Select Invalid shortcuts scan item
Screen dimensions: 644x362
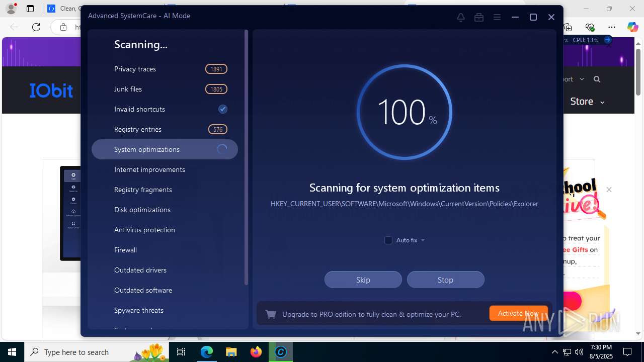pyautogui.click(x=165, y=109)
